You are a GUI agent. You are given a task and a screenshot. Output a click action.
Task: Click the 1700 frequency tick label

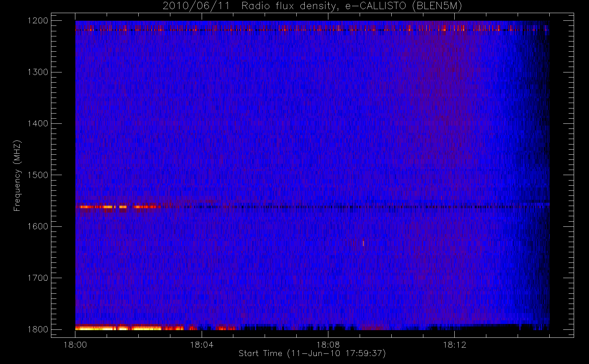click(38, 278)
